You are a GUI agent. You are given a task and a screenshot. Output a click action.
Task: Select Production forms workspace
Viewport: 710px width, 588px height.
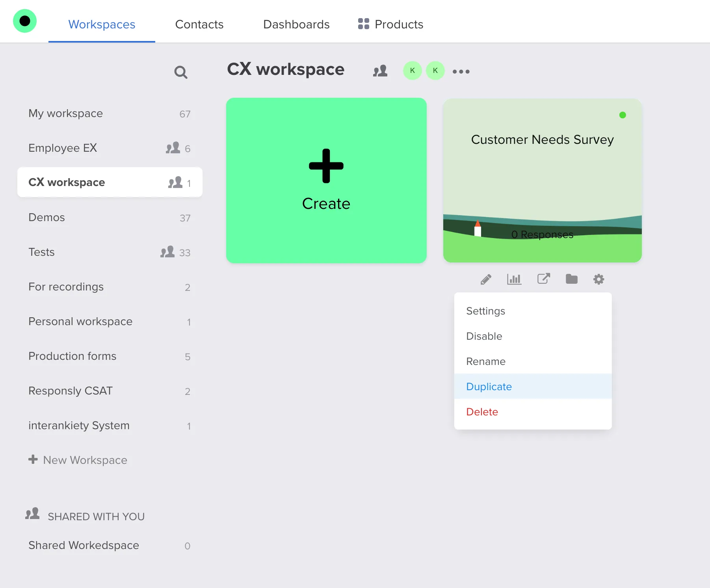point(110,356)
